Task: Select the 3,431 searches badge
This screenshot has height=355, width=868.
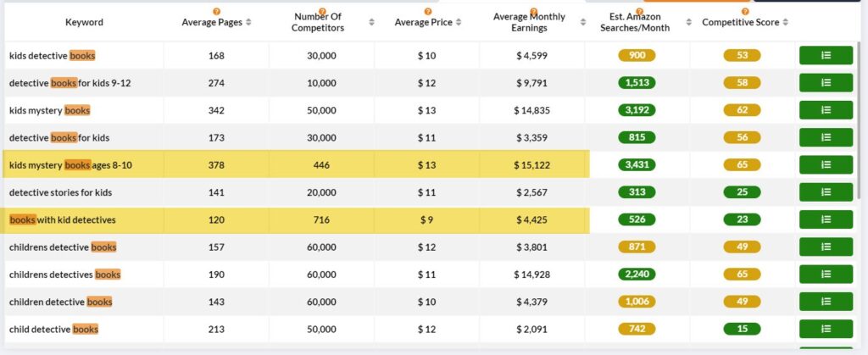Action: click(x=637, y=164)
